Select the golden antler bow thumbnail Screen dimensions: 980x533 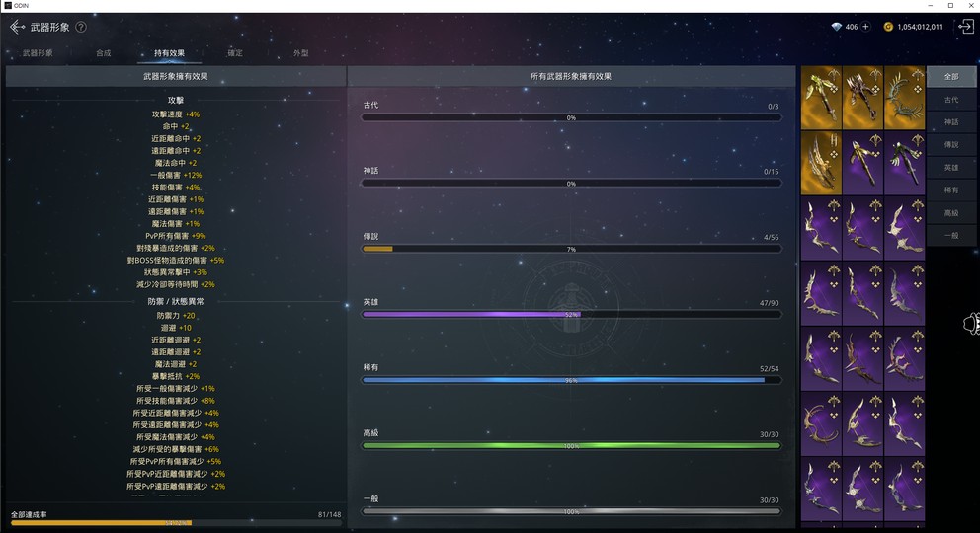(904, 98)
